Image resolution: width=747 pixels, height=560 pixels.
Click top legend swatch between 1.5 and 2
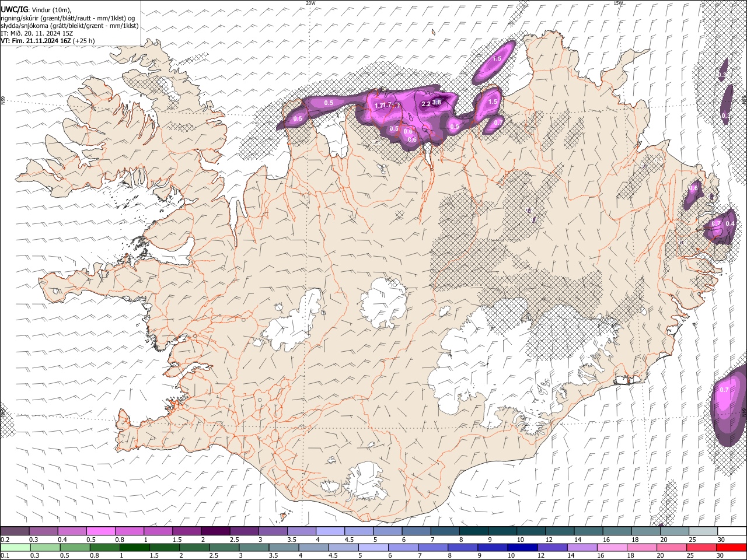186,531
